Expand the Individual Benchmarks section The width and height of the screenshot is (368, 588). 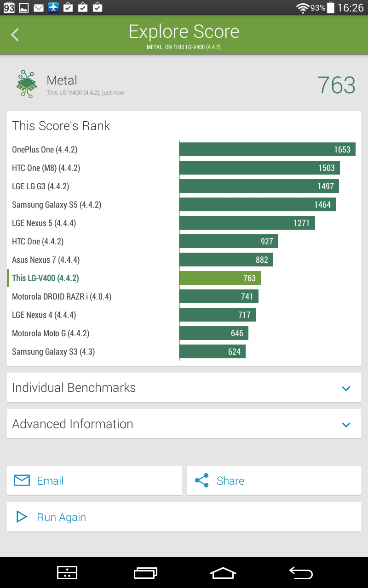pyautogui.click(x=184, y=387)
